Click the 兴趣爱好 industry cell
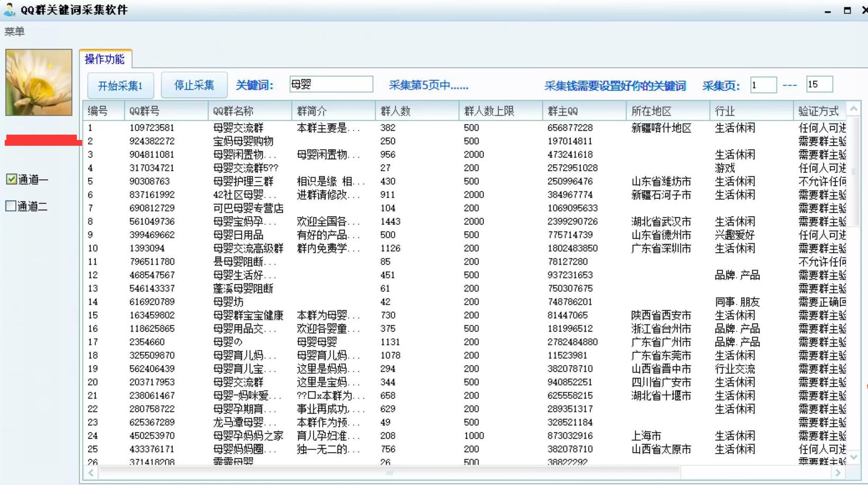The height and width of the screenshot is (485, 868). pyautogui.click(x=734, y=235)
